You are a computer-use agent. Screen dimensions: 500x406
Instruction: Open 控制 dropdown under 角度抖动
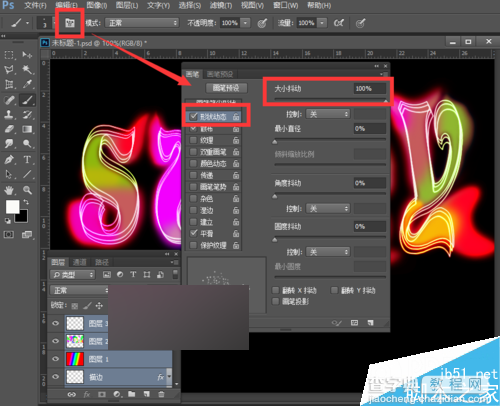(328, 209)
